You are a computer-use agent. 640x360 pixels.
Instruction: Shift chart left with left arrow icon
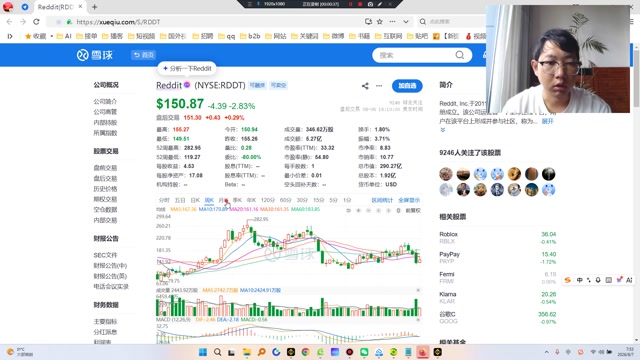[378, 211]
